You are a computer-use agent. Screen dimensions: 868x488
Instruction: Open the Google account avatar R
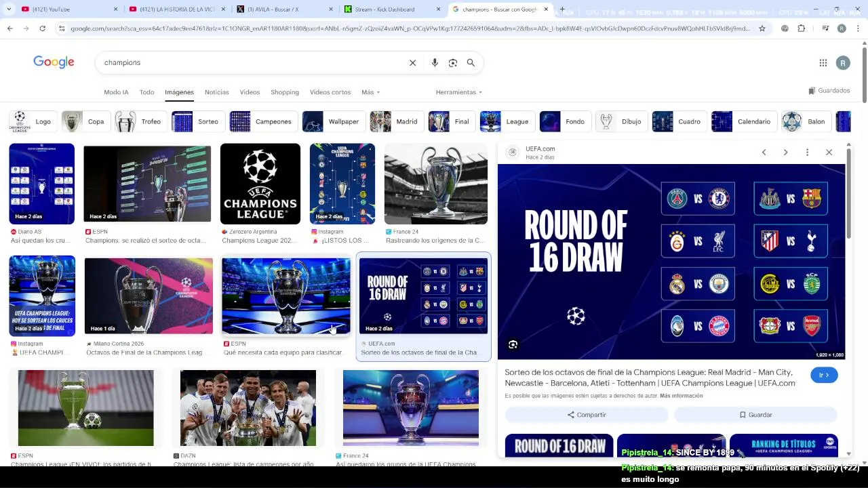[x=843, y=63]
